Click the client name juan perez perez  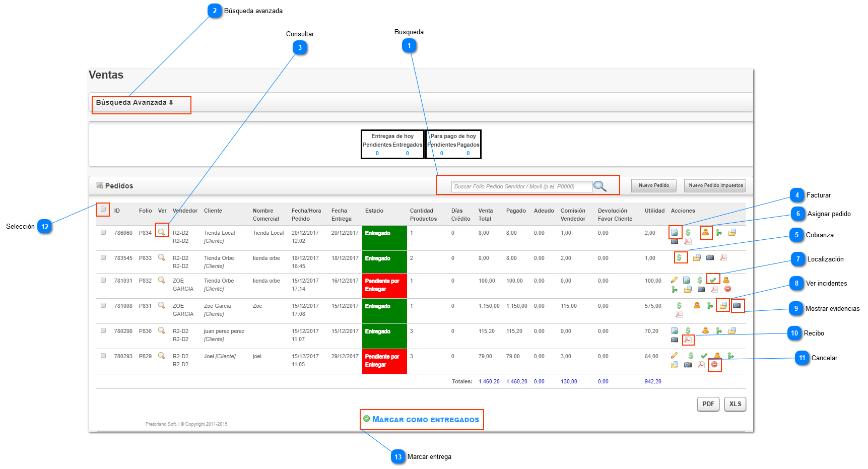point(224,331)
